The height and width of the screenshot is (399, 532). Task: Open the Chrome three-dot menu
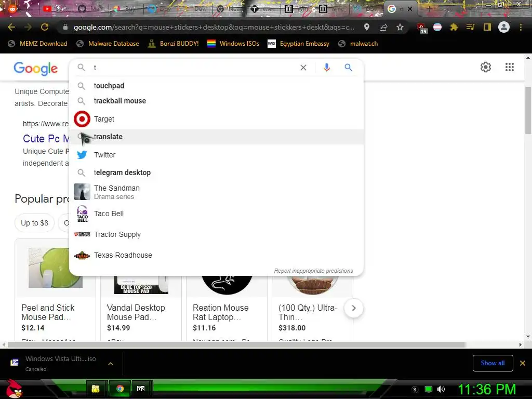521,27
